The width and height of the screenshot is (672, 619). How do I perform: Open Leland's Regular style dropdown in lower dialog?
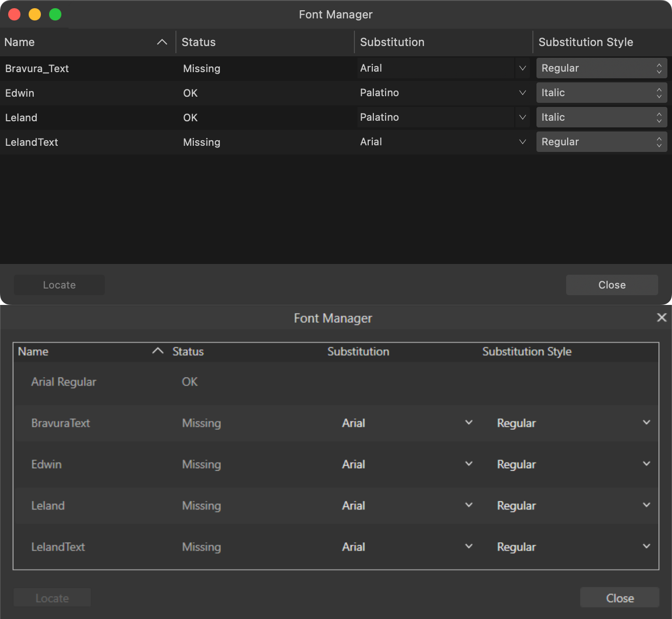click(646, 505)
